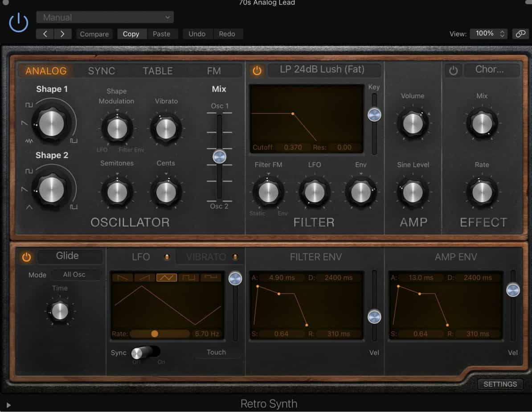Open the Settings panel
Image resolution: width=532 pixels, height=412 pixels.
point(500,384)
